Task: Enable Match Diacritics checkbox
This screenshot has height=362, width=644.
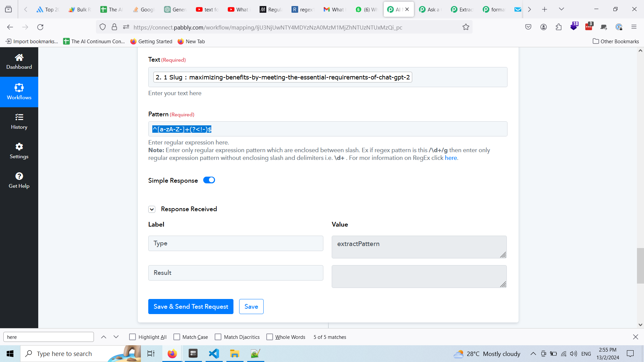Action: [218, 337]
